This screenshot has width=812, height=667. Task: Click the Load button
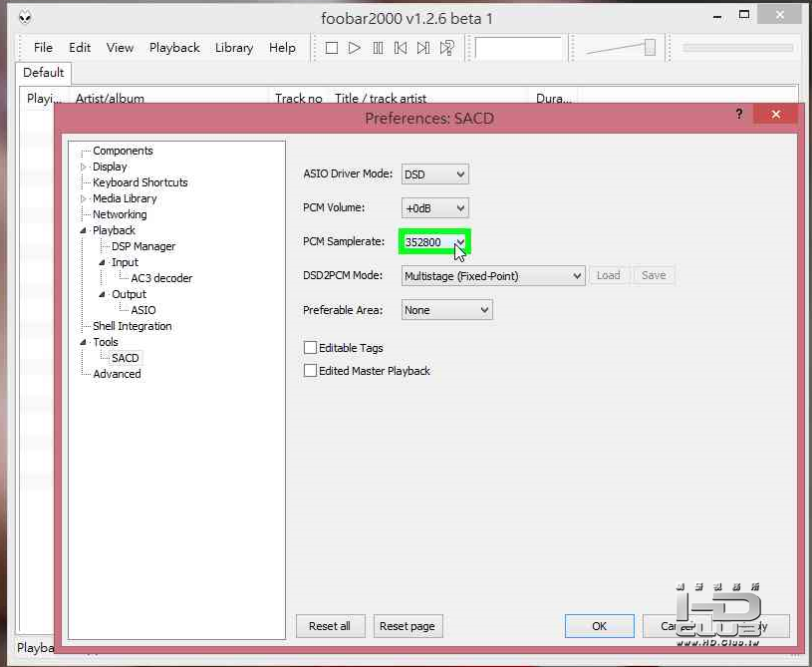[x=608, y=275]
